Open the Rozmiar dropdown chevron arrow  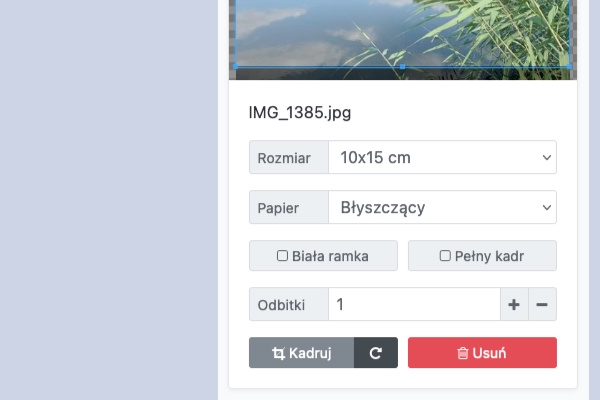546,158
